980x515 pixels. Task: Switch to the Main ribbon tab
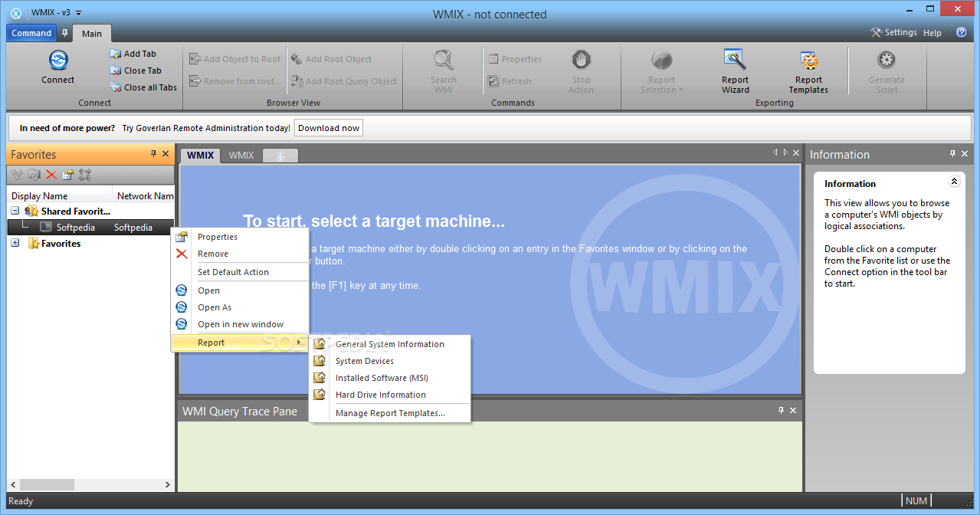(x=92, y=34)
